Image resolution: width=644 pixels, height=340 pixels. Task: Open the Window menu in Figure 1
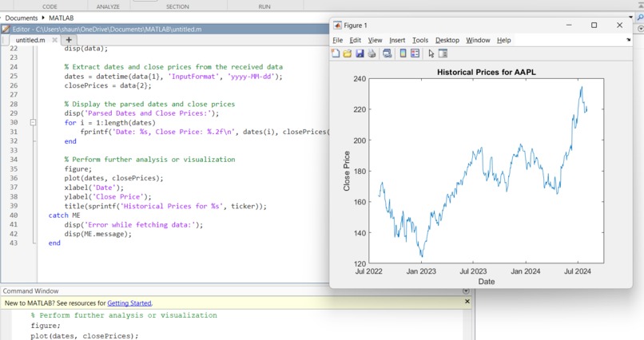478,40
